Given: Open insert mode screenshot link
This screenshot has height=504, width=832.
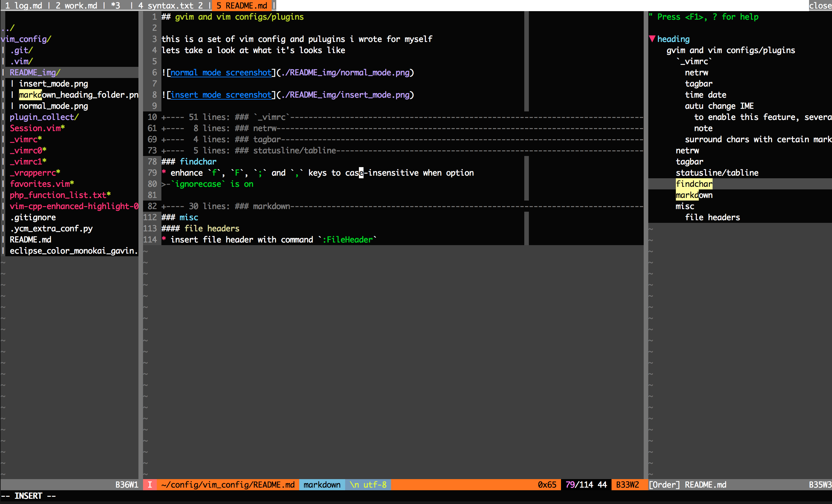Looking at the screenshot, I should 221,95.
